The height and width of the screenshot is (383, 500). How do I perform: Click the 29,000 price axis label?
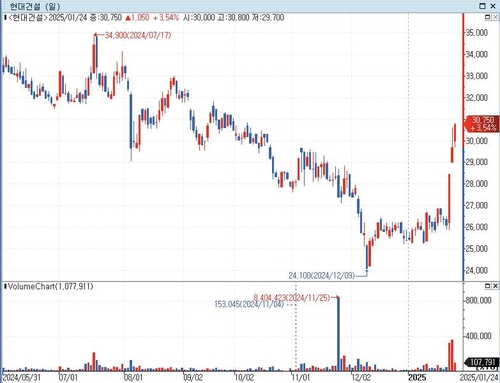pos(476,162)
